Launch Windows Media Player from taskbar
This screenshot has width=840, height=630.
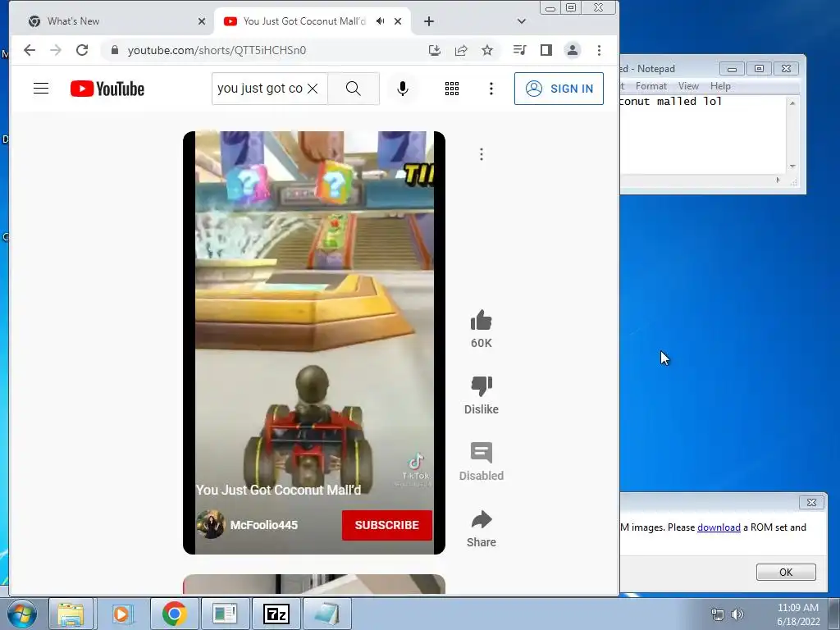(x=122, y=614)
